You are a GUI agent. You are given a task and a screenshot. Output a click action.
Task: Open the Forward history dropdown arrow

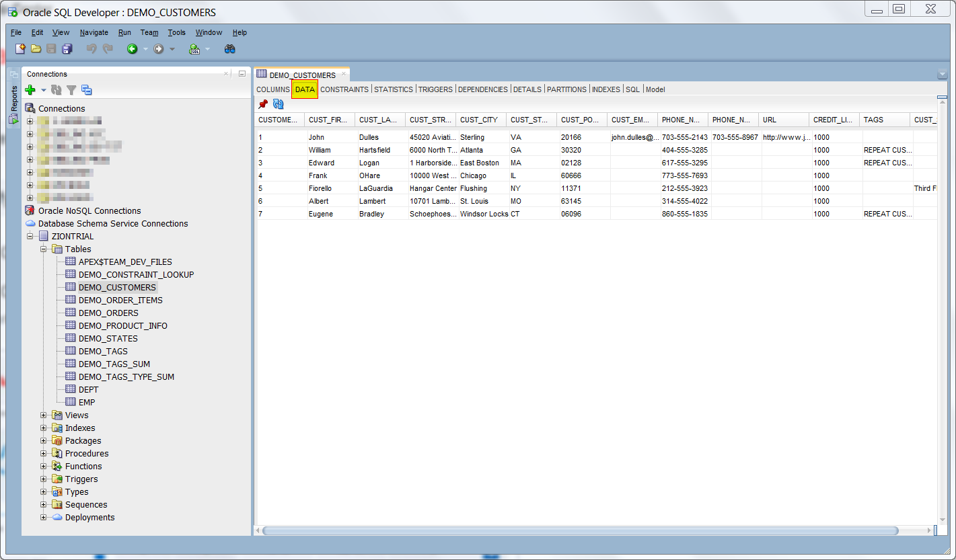[x=172, y=49]
